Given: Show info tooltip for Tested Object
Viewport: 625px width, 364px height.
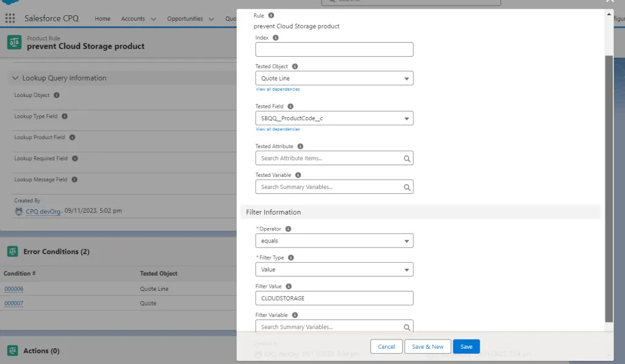Looking at the screenshot, I should pos(295,66).
